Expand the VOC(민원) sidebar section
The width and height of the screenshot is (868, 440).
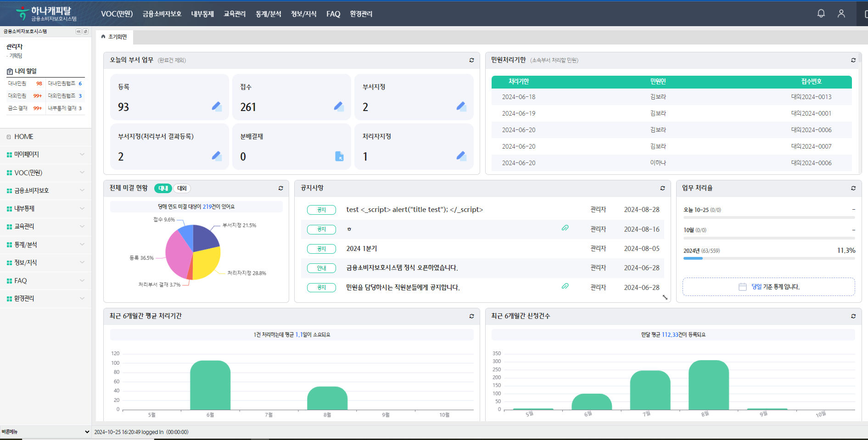[x=45, y=173]
